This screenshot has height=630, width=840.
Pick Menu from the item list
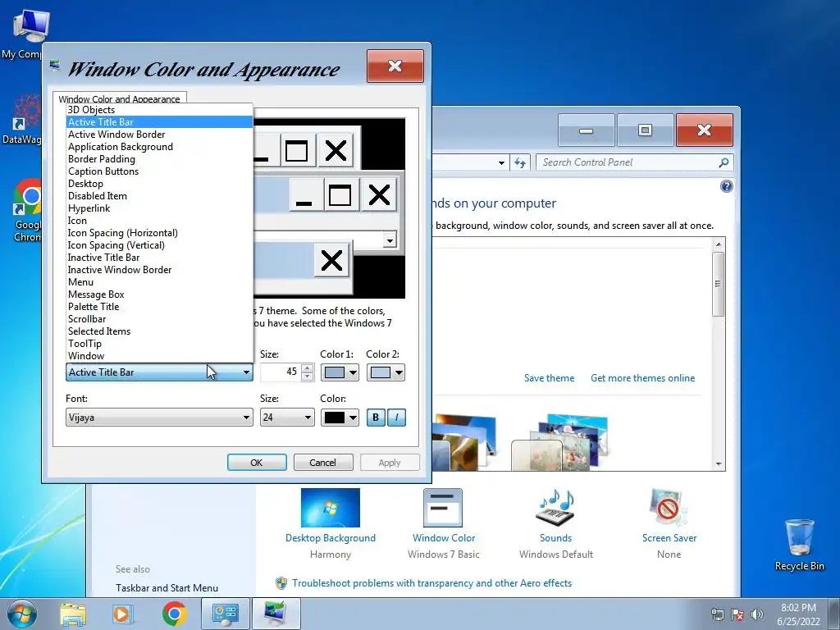pos(159,282)
